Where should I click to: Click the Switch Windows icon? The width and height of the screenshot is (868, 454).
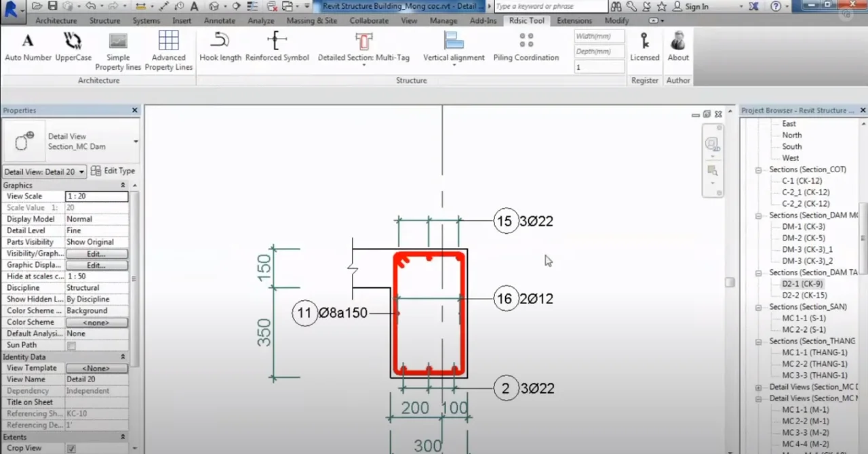pos(287,6)
